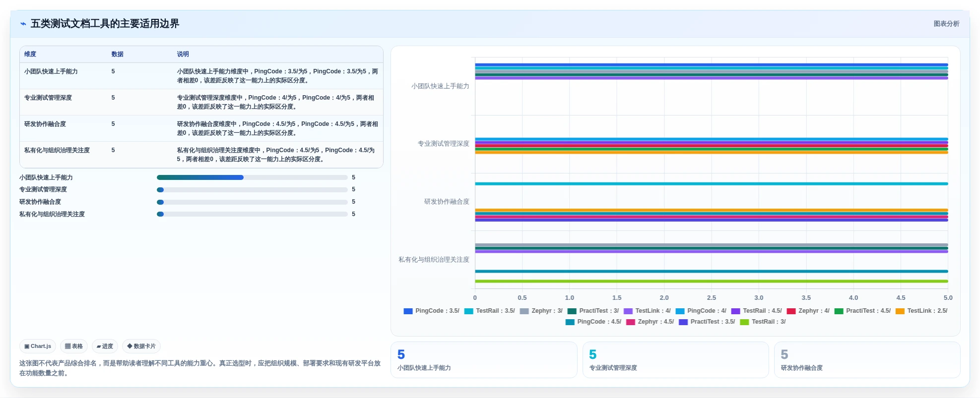The image size is (980, 398).
Task: Click the 专业测试管理深度 chart axis label
Action: [x=443, y=144]
